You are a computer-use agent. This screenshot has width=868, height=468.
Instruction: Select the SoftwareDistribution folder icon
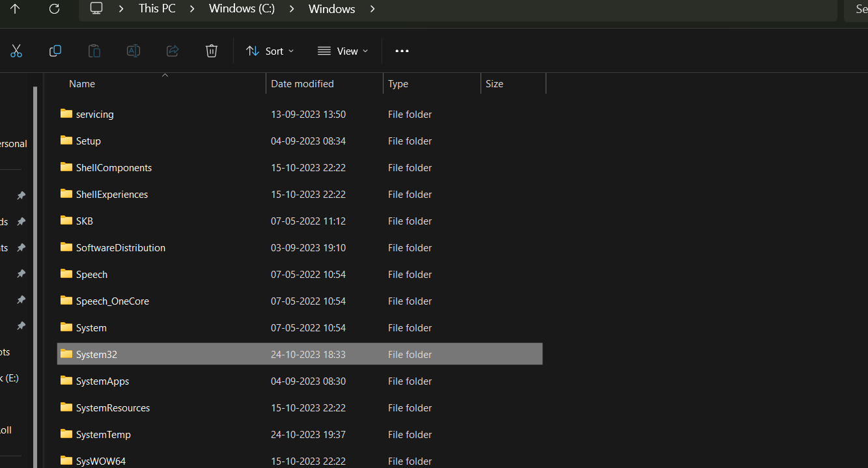(66, 247)
